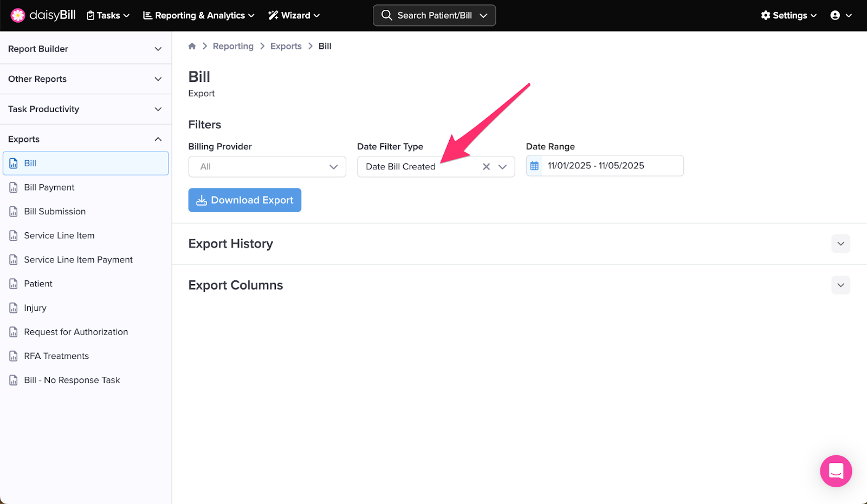Click the home icon in breadcrumb

tap(192, 46)
